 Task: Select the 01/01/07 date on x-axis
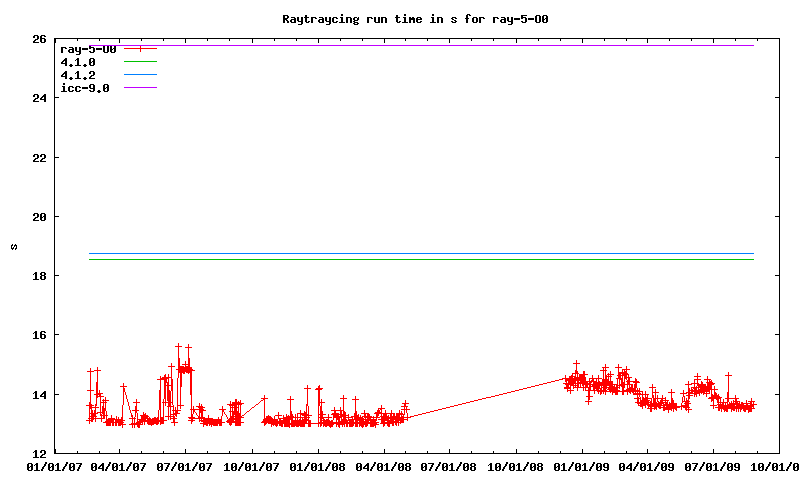(54, 466)
